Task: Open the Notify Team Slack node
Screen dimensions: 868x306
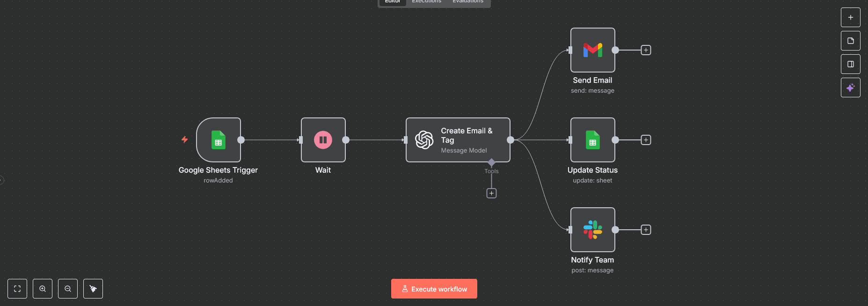Action: coord(592,230)
